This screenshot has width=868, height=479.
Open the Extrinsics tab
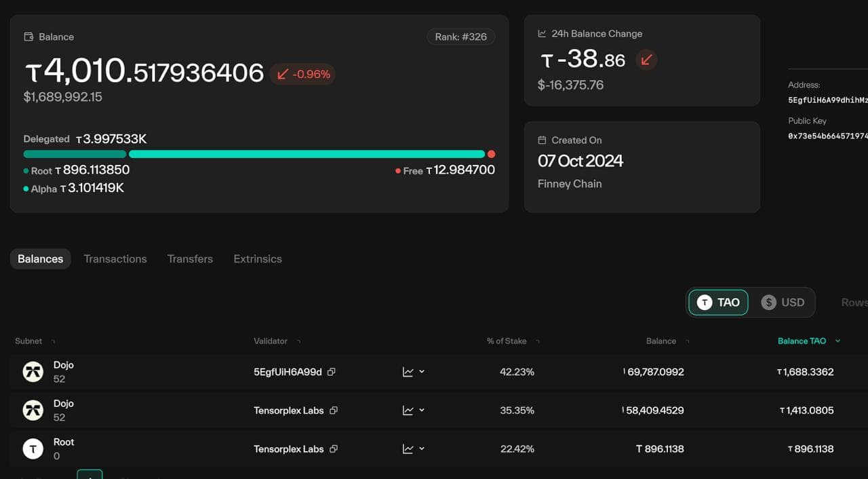point(258,259)
